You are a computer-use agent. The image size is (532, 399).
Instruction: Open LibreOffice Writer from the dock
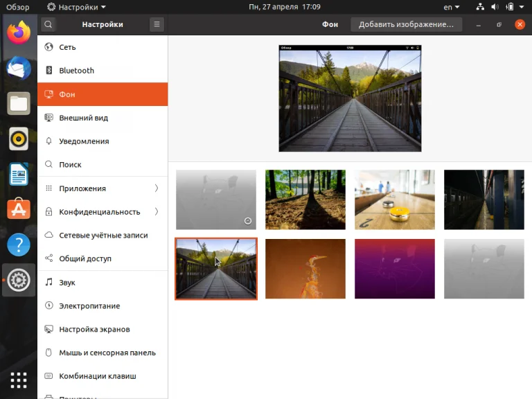pyautogui.click(x=19, y=175)
